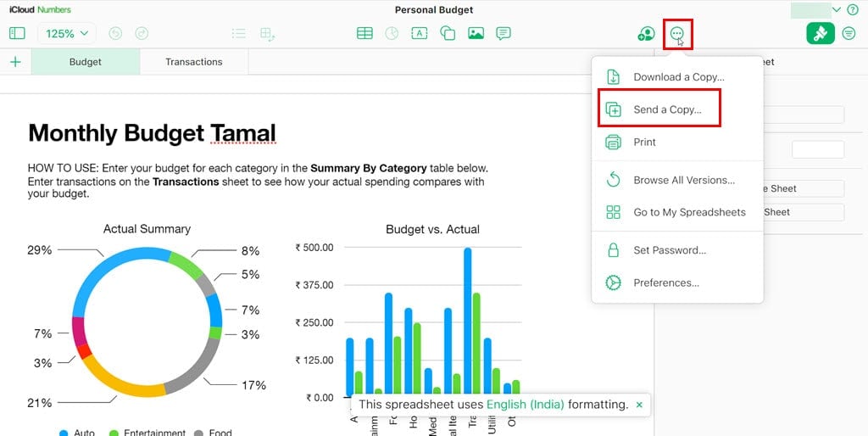The width and height of the screenshot is (868, 436).
Task: Click the Insert Image icon
Action: (476, 34)
